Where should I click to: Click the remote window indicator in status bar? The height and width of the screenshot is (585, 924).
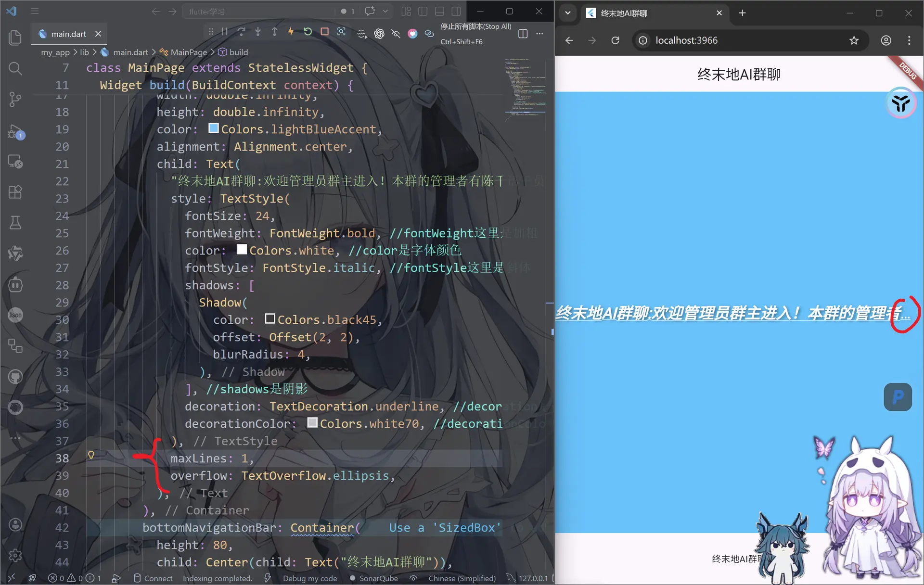pyautogui.click(x=12, y=578)
